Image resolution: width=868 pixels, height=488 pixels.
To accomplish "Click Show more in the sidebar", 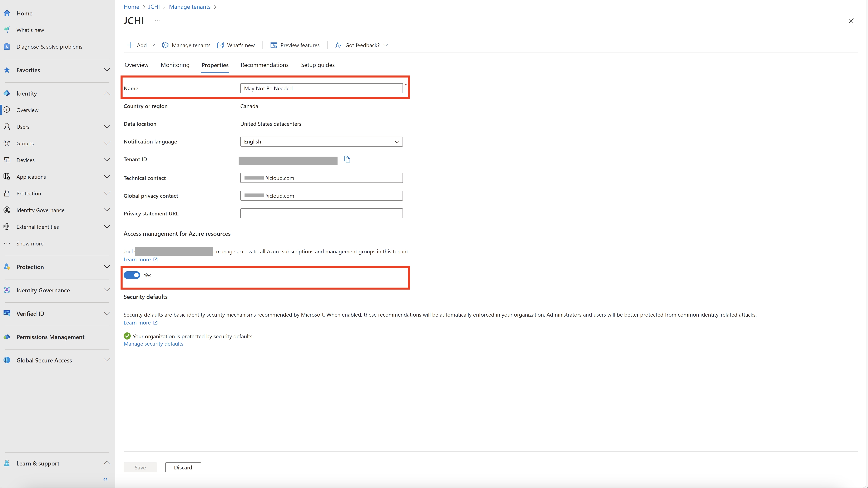I will click(30, 243).
